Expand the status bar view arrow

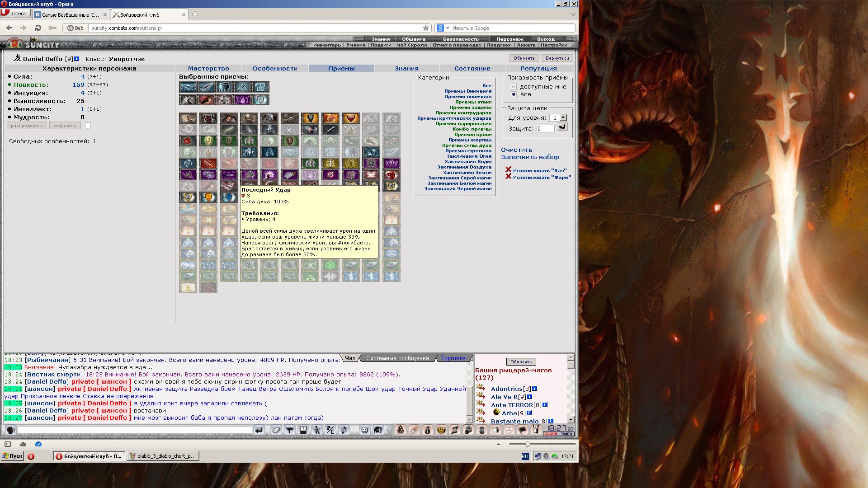point(499,444)
